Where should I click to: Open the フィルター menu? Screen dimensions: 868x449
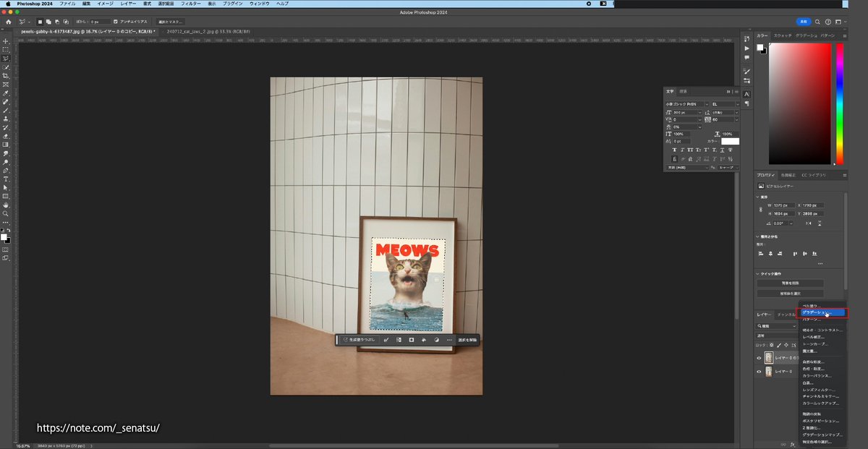[x=191, y=4]
